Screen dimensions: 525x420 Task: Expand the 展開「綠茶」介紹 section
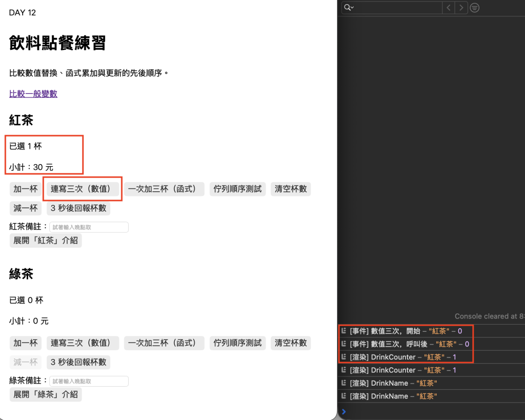[x=46, y=394]
